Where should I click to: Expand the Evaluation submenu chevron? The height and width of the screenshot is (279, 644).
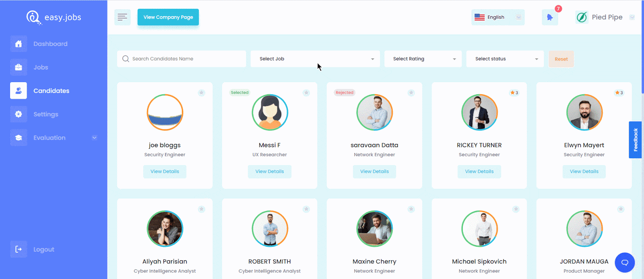(95, 138)
